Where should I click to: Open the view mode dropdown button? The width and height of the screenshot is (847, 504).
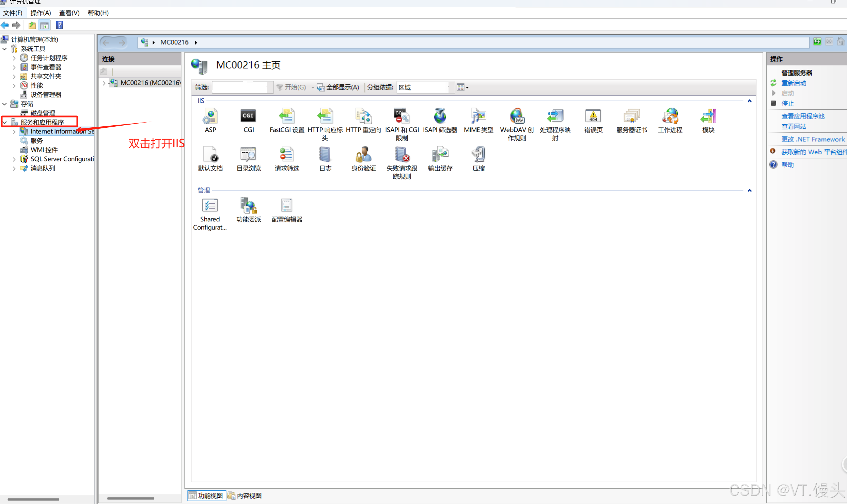462,88
